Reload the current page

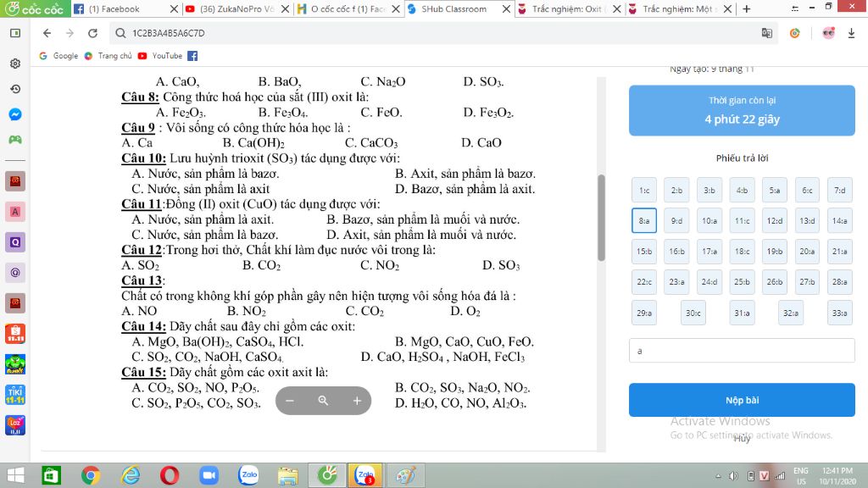[91, 33]
